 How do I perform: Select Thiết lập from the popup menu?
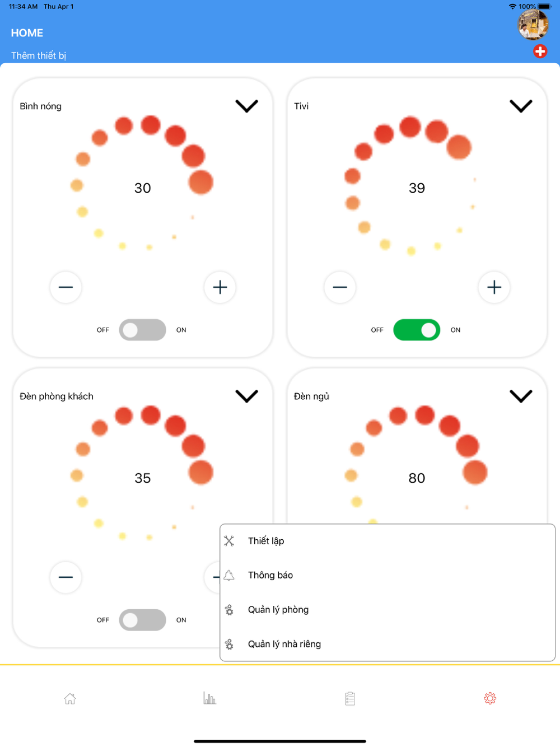266,541
